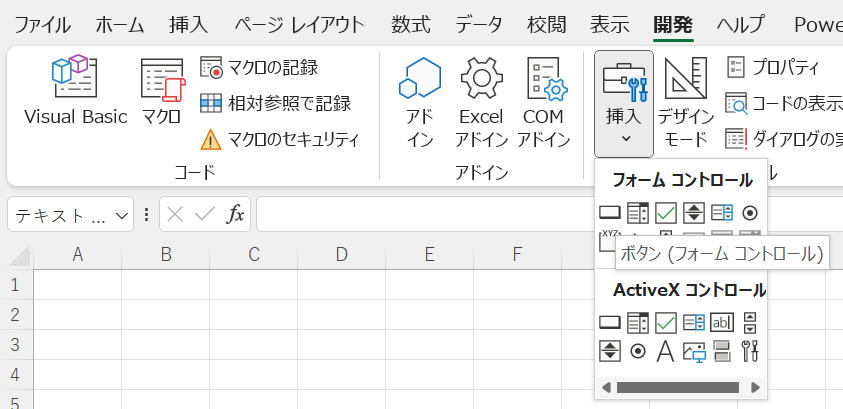Select the Form Control button icon
The width and height of the screenshot is (843, 409).
(609, 212)
